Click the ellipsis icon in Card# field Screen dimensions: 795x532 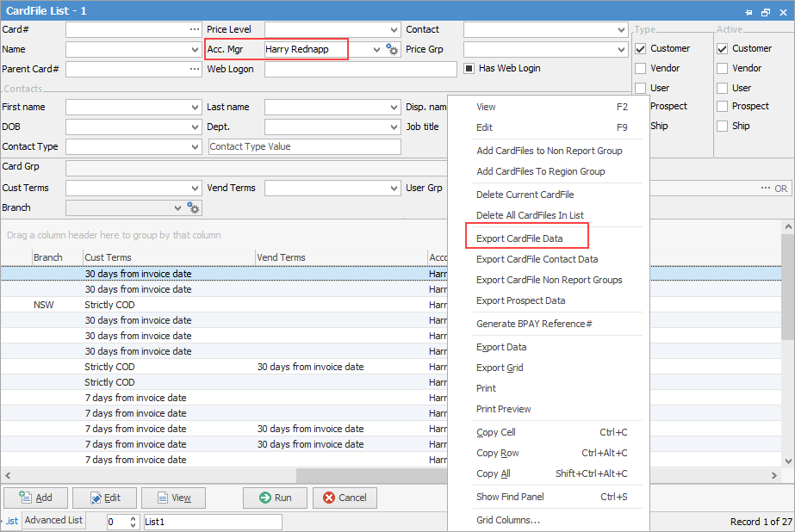click(x=195, y=30)
